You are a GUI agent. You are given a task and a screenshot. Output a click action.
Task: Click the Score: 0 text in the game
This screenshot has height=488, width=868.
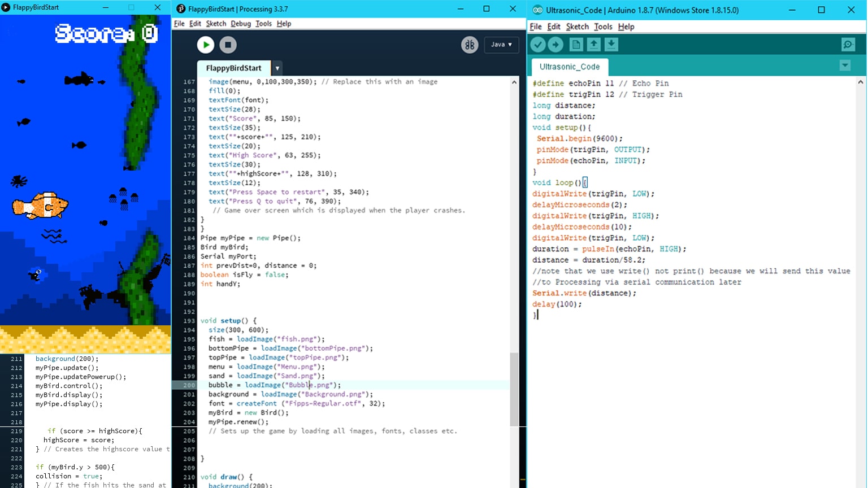click(106, 33)
